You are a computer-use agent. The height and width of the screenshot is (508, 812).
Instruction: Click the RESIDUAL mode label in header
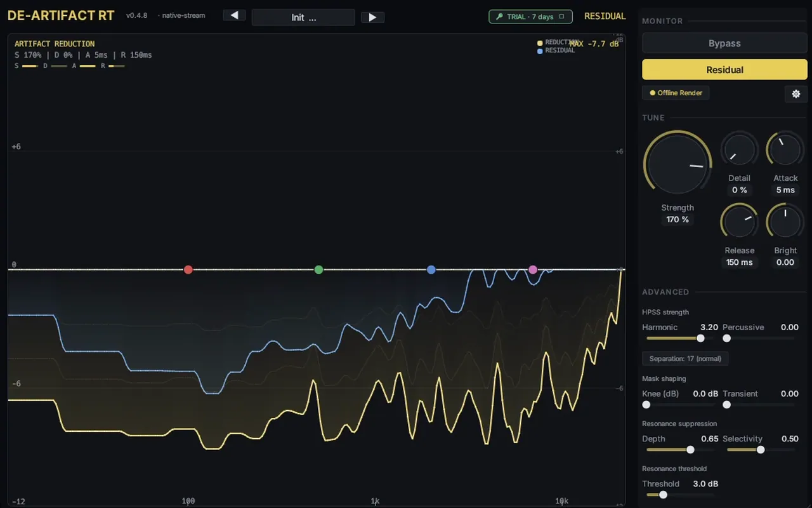point(605,17)
